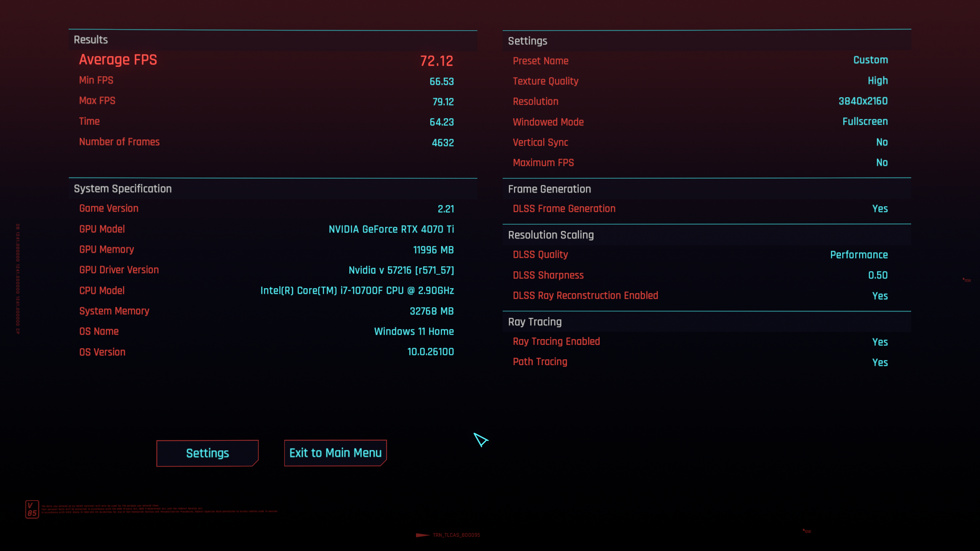980x551 pixels.
Task: Click the Frame Generation section header
Action: (x=549, y=189)
